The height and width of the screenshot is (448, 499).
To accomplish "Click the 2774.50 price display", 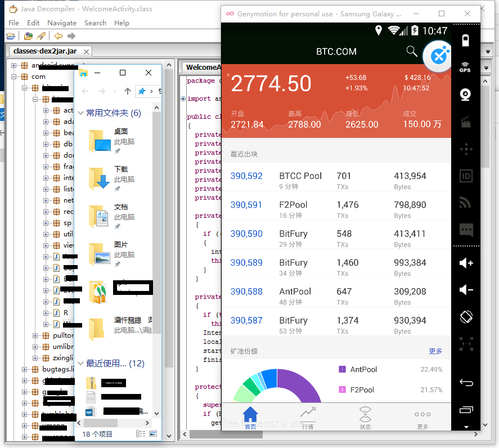I will [271, 84].
